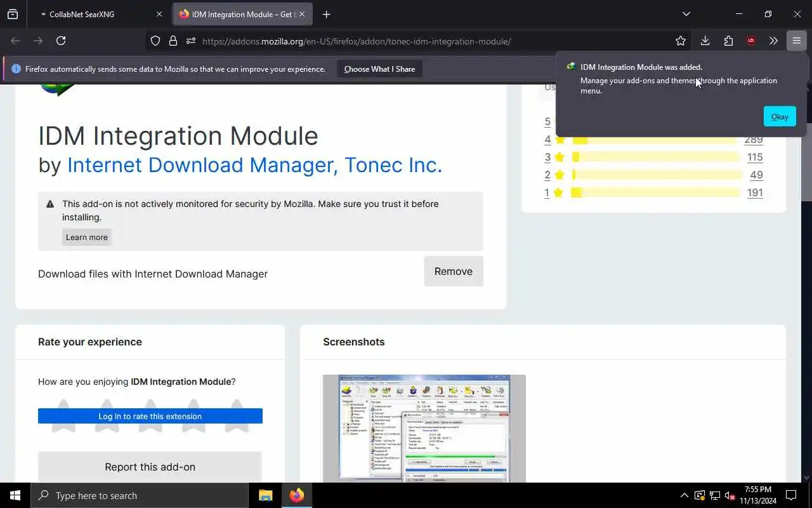Open the Downloads panel
The image size is (812, 508).
pos(705,41)
